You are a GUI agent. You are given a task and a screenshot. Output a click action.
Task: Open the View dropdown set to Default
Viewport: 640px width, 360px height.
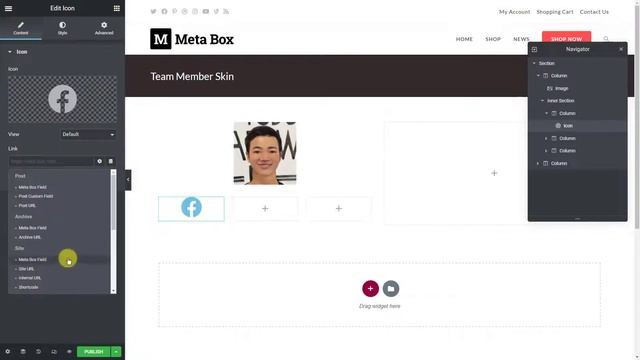click(88, 134)
